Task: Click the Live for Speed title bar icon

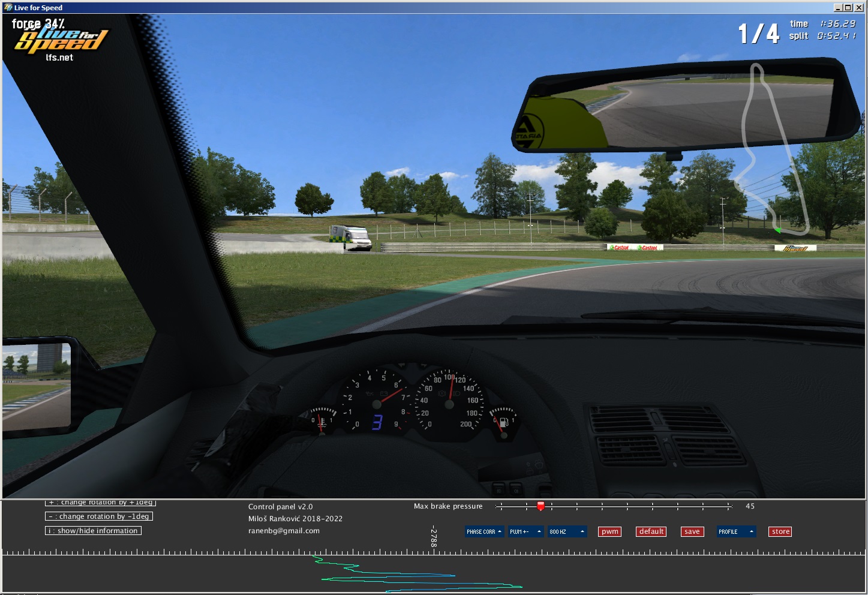Action: tap(8, 8)
